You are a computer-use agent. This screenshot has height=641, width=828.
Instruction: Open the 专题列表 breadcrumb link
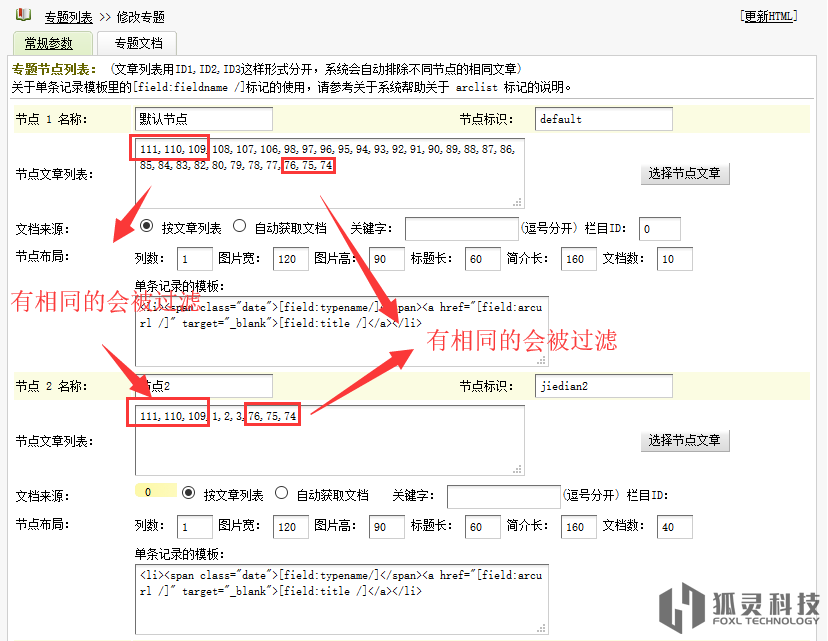tap(70, 17)
